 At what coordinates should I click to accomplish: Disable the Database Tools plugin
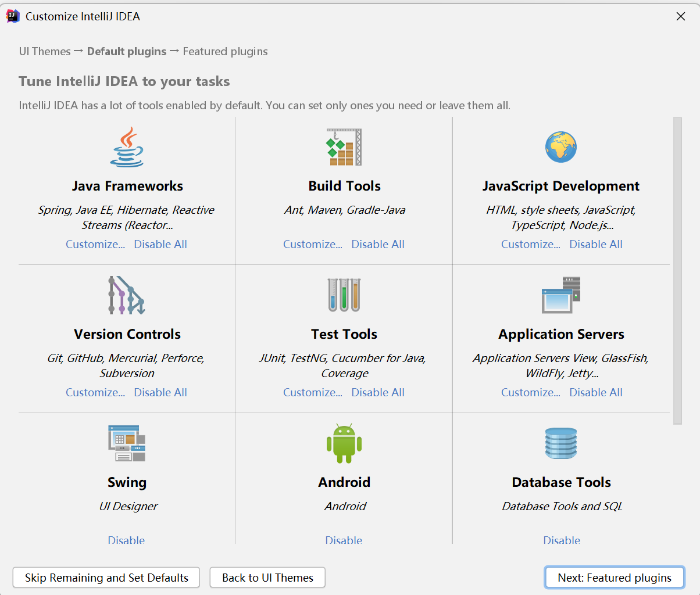562,540
